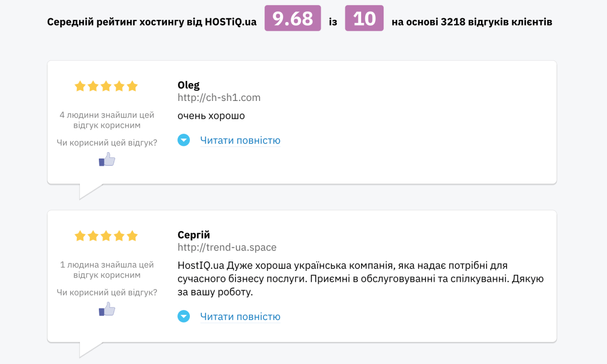This screenshot has width=607, height=364.
Task: Open the http://trend-ua.space link
Action: click(x=227, y=247)
